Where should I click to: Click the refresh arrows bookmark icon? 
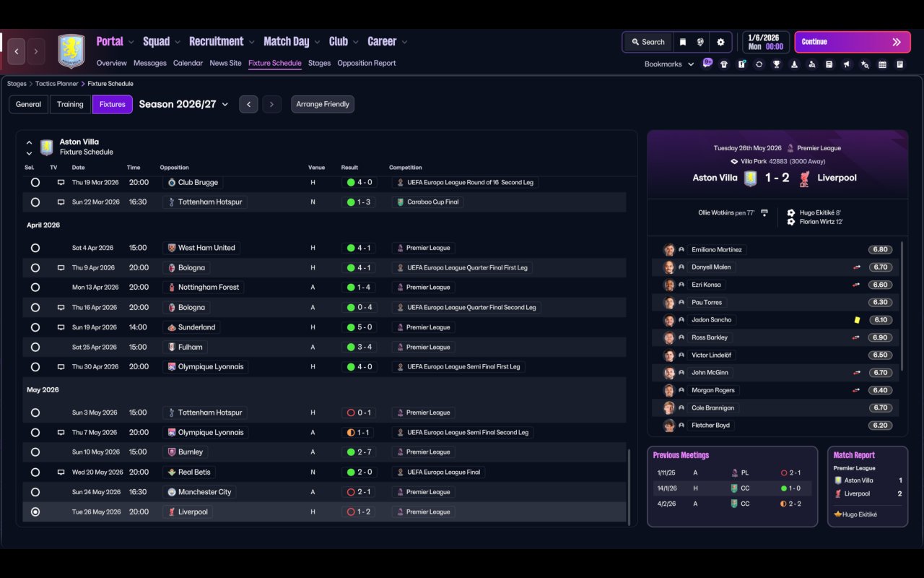click(x=759, y=64)
